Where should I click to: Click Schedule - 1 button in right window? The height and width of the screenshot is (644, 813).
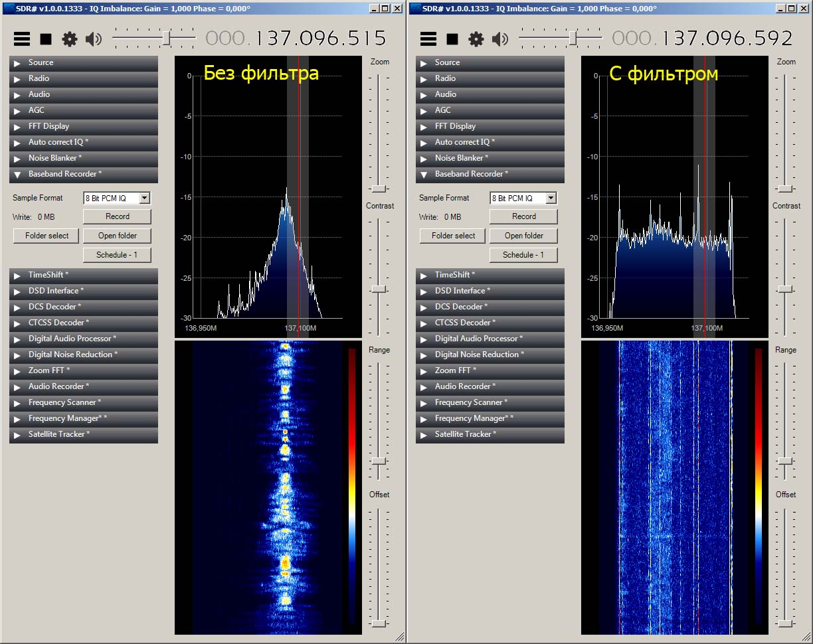click(x=523, y=255)
